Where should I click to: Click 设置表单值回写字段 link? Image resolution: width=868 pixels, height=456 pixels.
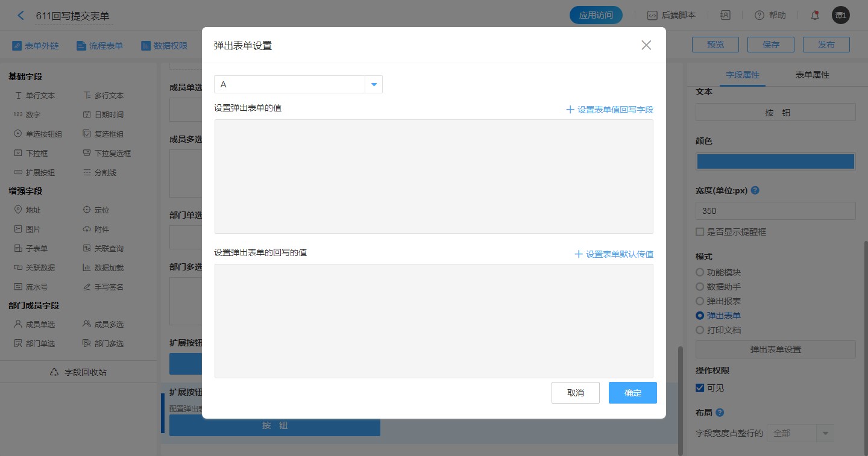(610, 110)
